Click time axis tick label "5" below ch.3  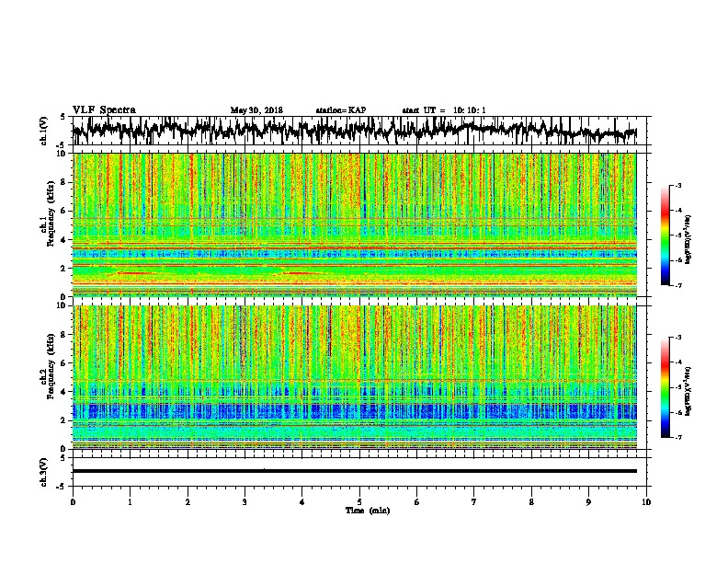(x=359, y=502)
